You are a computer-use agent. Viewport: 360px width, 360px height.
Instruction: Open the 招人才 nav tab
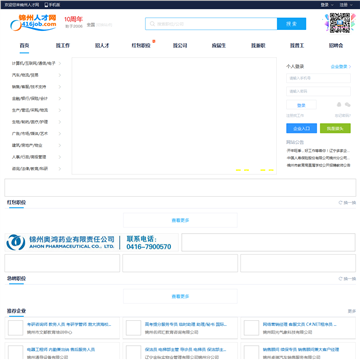102,46
